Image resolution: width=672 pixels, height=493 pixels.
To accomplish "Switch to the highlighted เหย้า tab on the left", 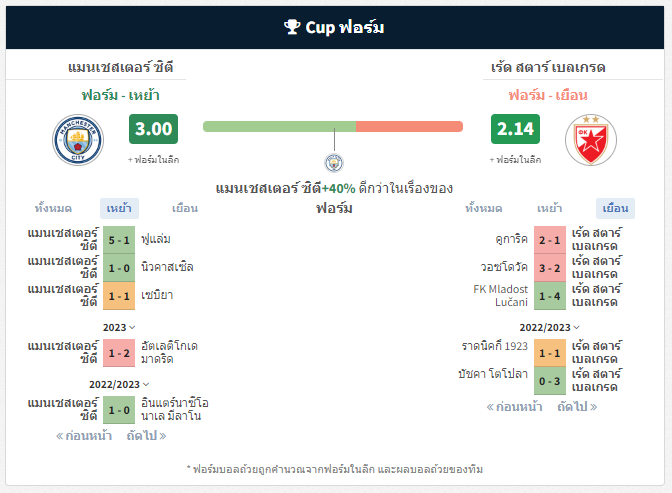I will (119, 208).
